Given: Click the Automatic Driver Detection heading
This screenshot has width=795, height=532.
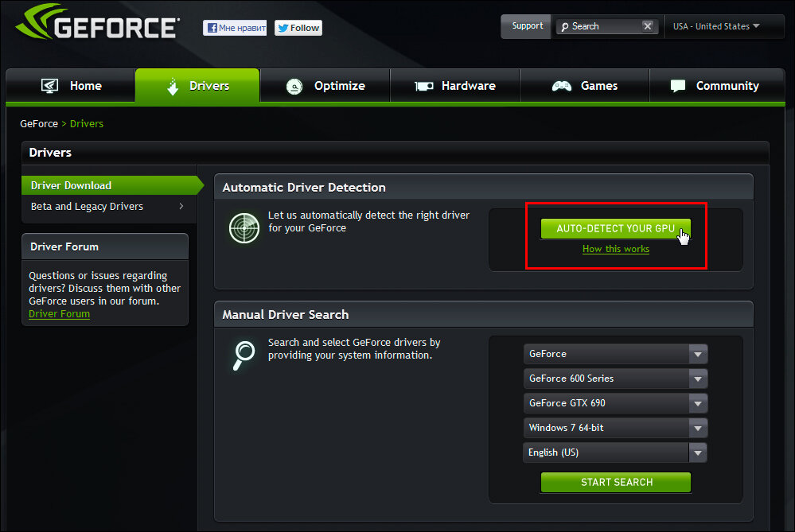Looking at the screenshot, I should tap(304, 188).
